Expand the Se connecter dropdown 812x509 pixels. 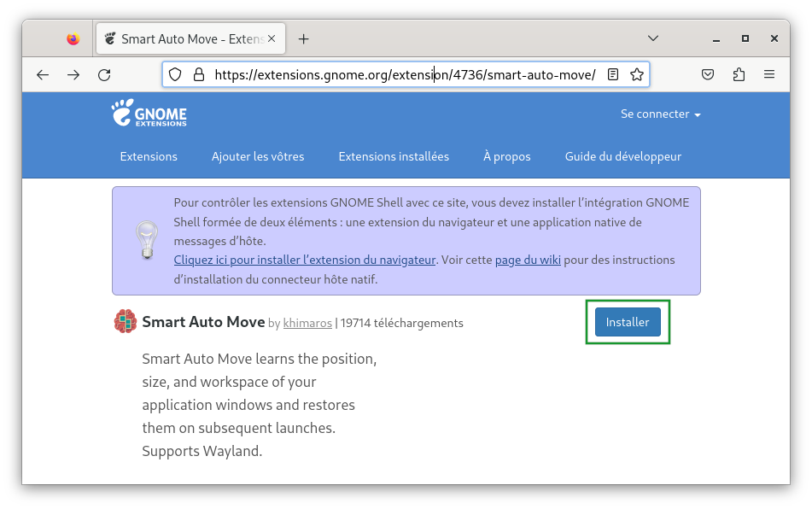(x=661, y=114)
